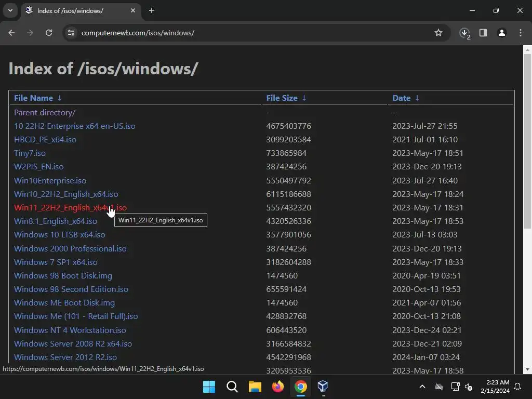Click file size 733865984
The height and width of the screenshot is (399, 532).
click(286, 153)
